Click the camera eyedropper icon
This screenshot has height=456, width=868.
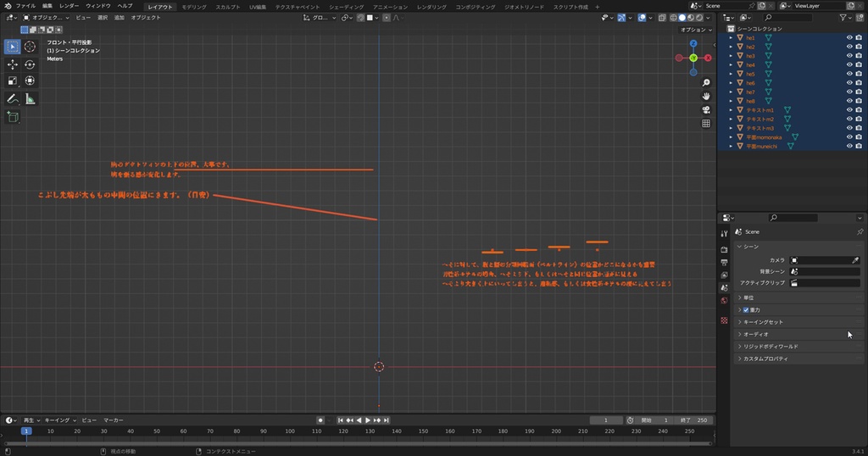coord(854,260)
